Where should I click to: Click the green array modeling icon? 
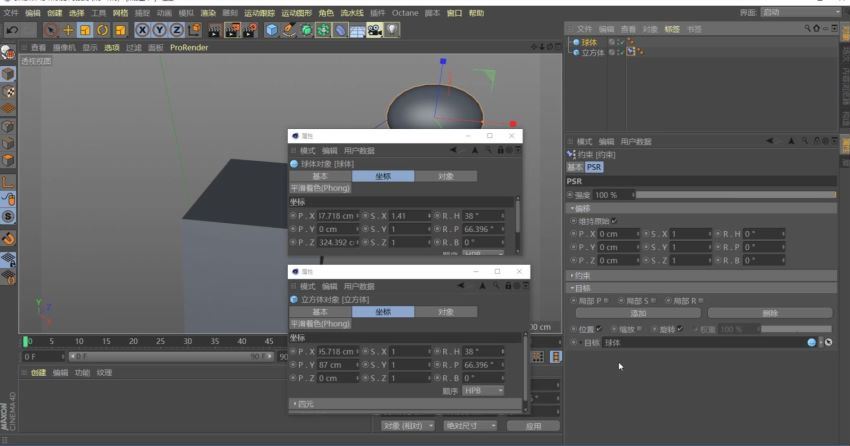[323, 30]
